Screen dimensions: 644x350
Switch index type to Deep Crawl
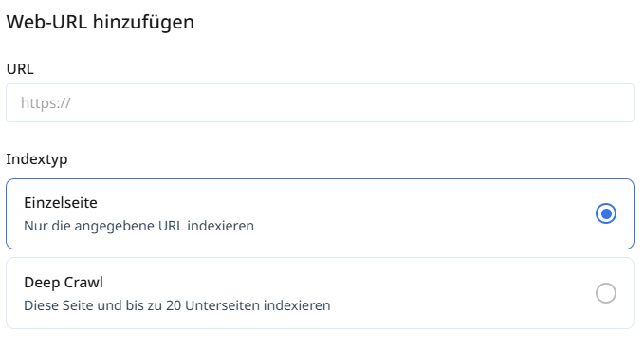tap(606, 293)
